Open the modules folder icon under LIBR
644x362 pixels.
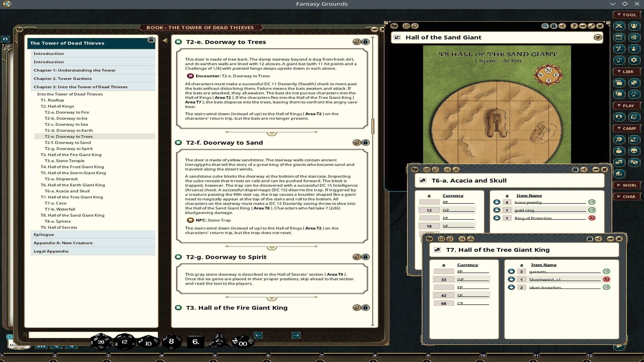pyautogui.click(x=619, y=83)
